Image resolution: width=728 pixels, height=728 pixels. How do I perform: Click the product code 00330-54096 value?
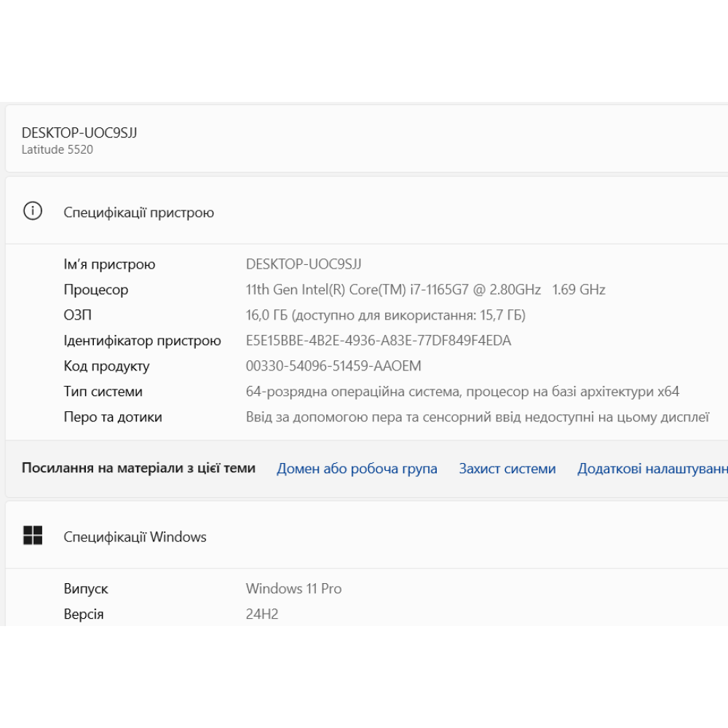point(333,366)
